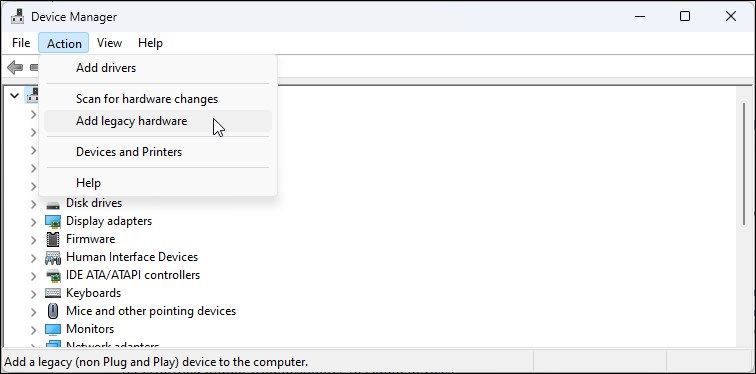Expand the Display adapters chevron

coord(33,222)
